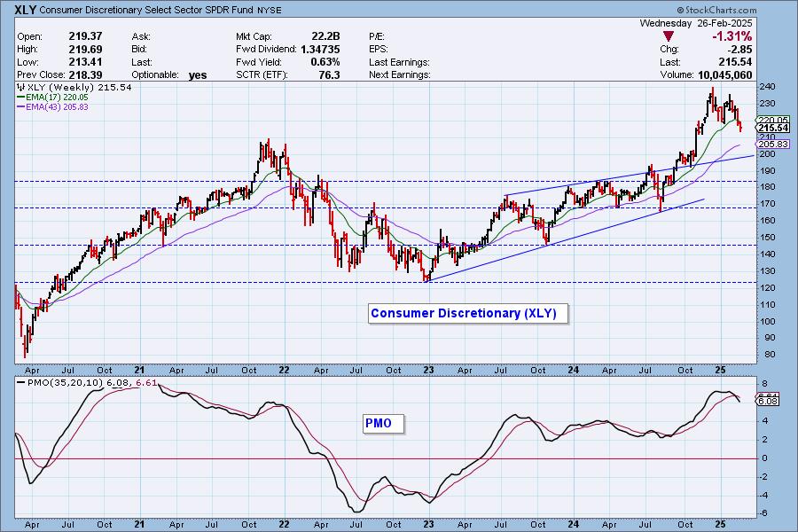Select the SCTR (ETF) value 76.3
798x532 pixels.
coord(329,74)
